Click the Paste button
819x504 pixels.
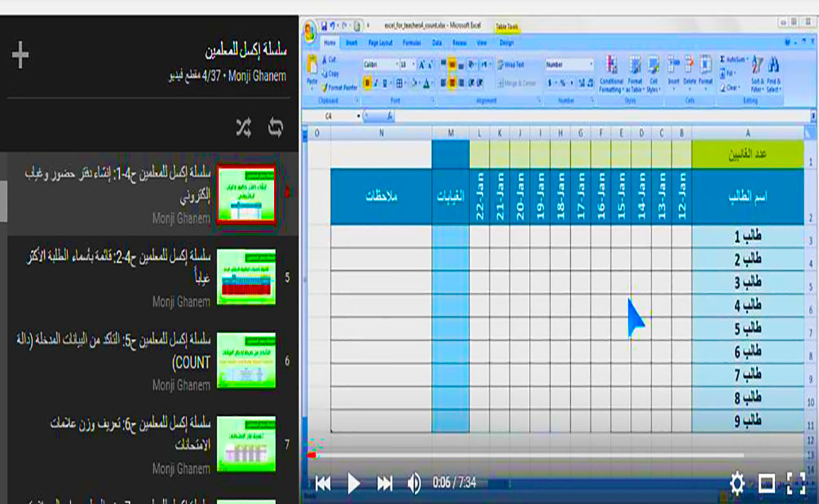312,71
